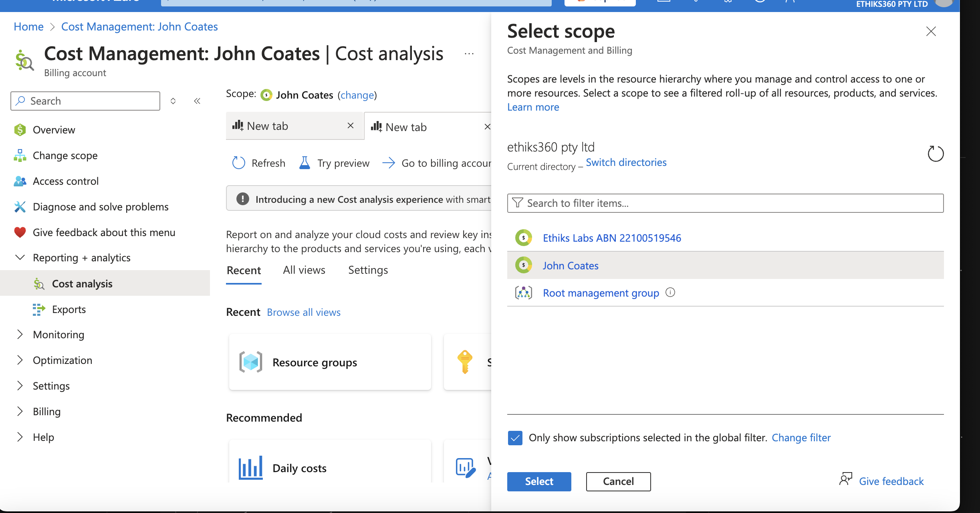Open the Resource groups view card

(x=330, y=362)
